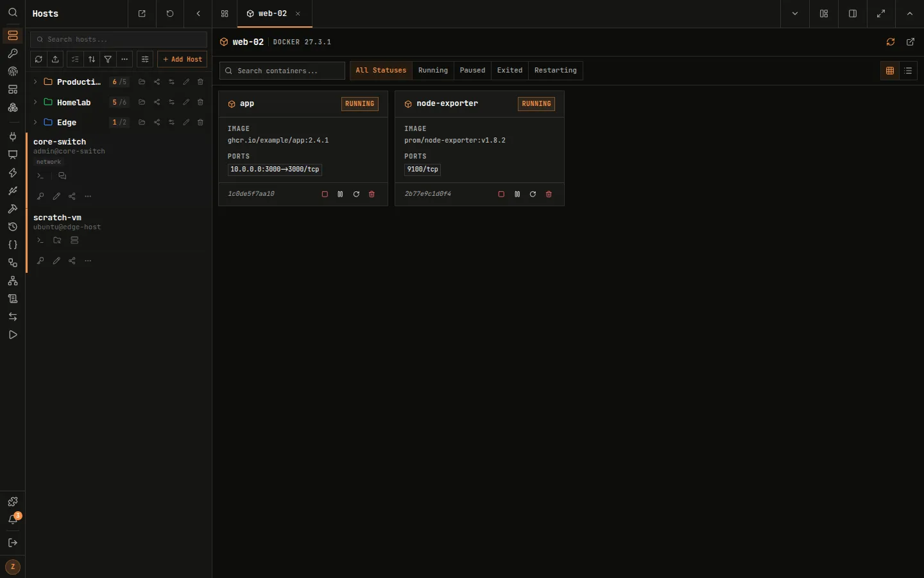The width and height of the screenshot is (924, 578).
Task: Expand the Edge folder
Action: (35, 122)
